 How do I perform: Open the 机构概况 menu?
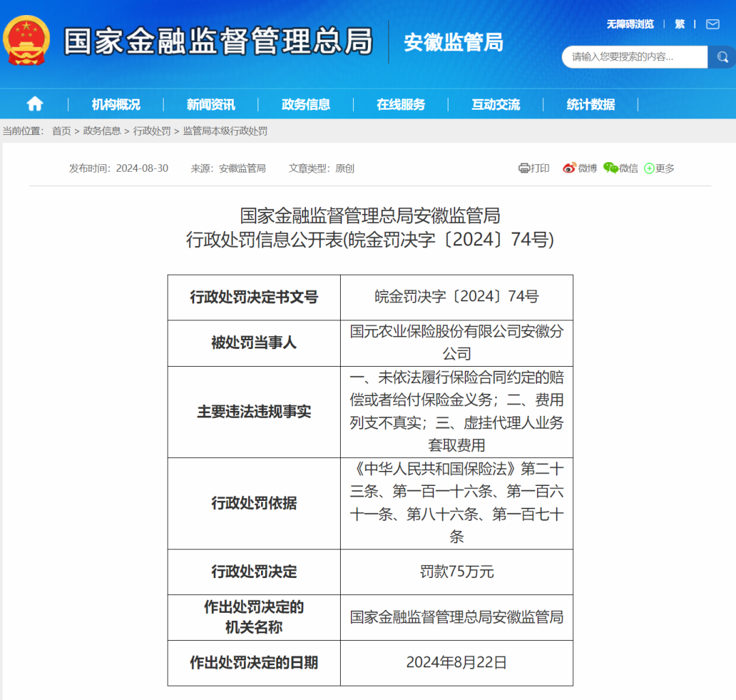click(116, 104)
